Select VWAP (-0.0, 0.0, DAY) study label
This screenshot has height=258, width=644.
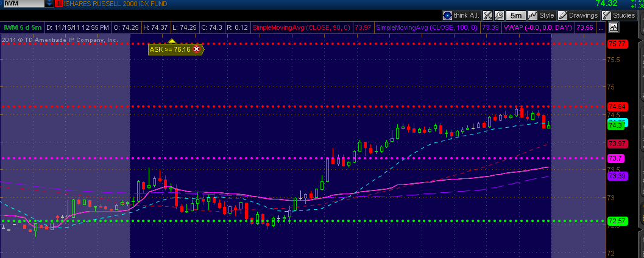539,27
